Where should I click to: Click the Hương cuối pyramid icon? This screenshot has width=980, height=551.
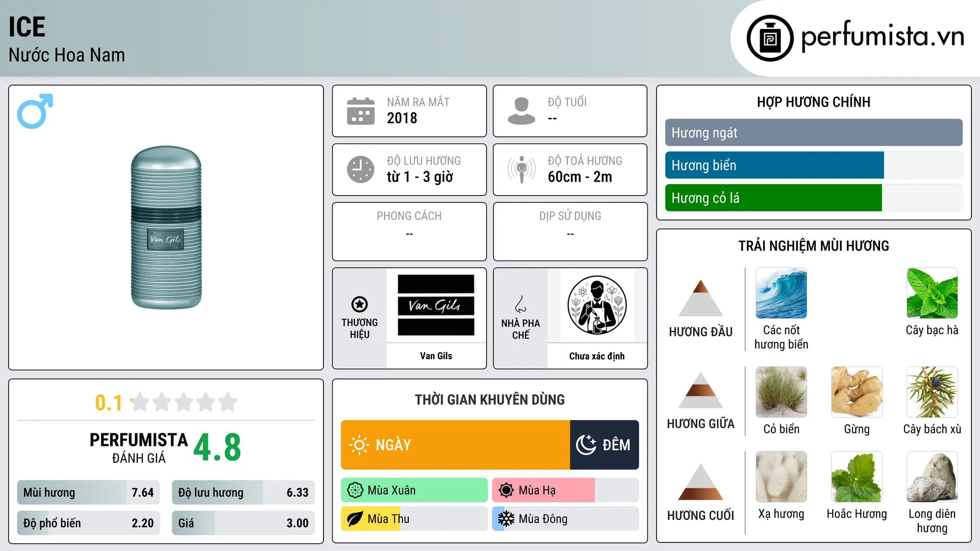tap(701, 482)
